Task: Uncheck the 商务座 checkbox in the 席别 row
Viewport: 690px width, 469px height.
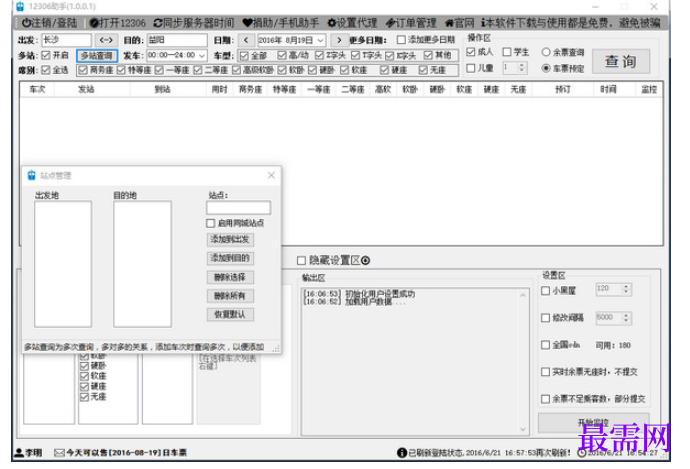Action: pyautogui.click(x=83, y=70)
